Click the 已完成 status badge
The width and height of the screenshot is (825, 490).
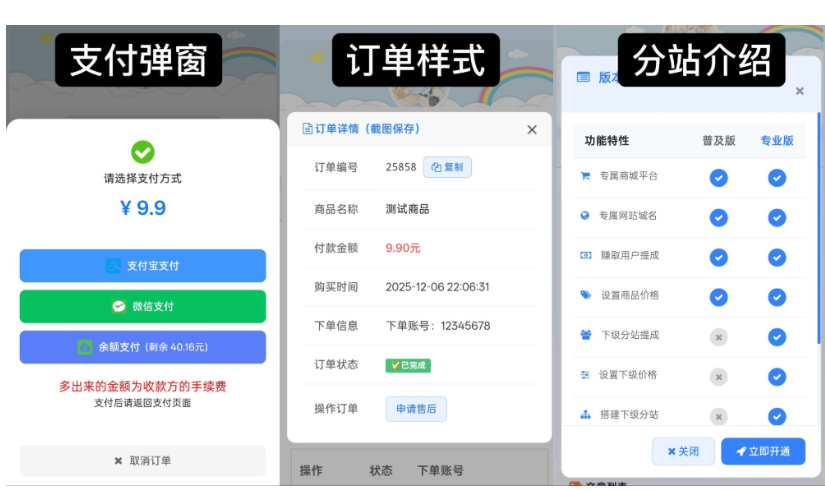408,365
